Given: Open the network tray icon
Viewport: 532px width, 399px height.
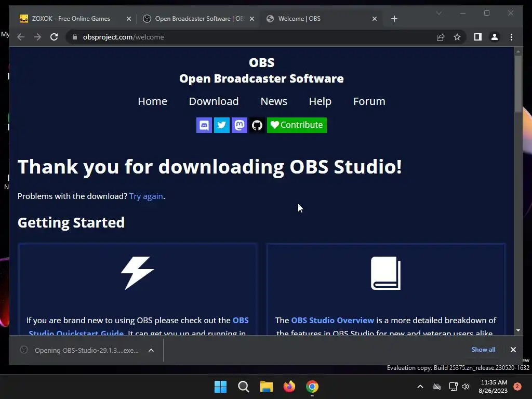Looking at the screenshot, I should coord(453,387).
